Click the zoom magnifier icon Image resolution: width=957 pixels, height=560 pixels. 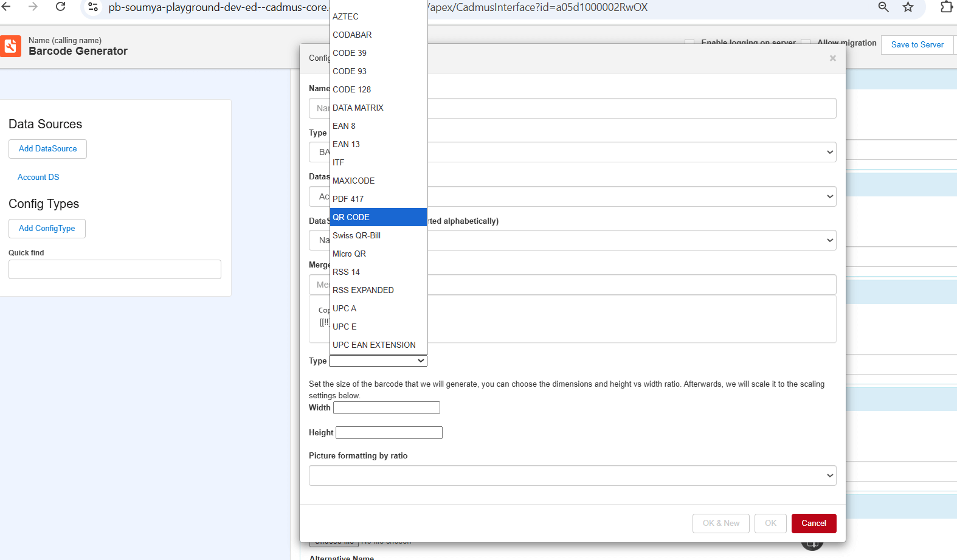tap(883, 7)
